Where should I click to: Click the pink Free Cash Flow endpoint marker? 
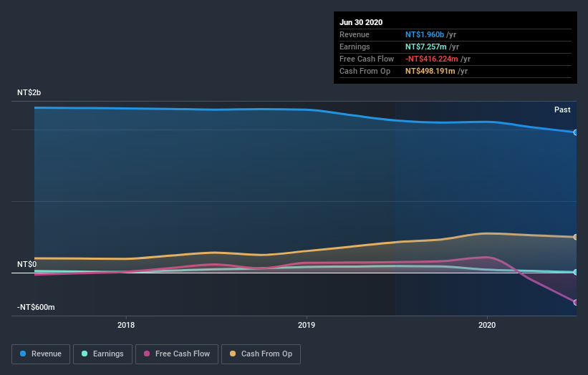[576, 302]
